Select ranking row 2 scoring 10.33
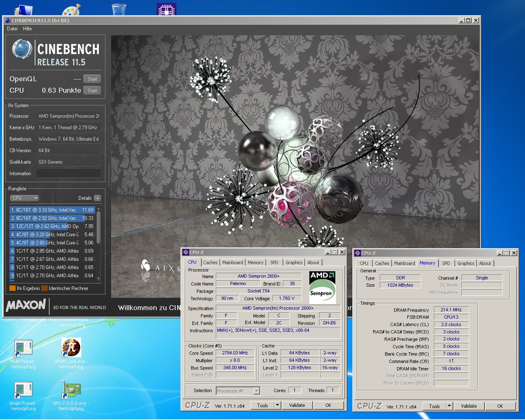The height and width of the screenshot is (420, 525). pyautogui.click(x=52, y=218)
